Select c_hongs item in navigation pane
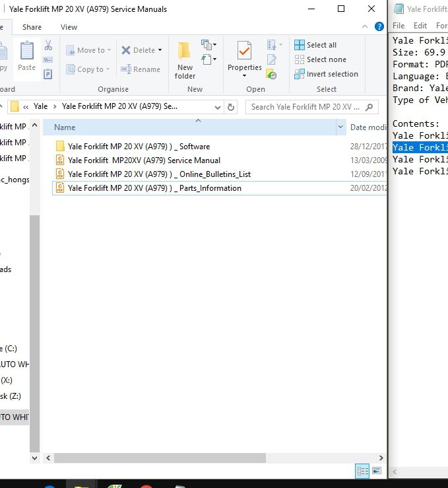This screenshot has width=448, height=488. [x=15, y=180]
